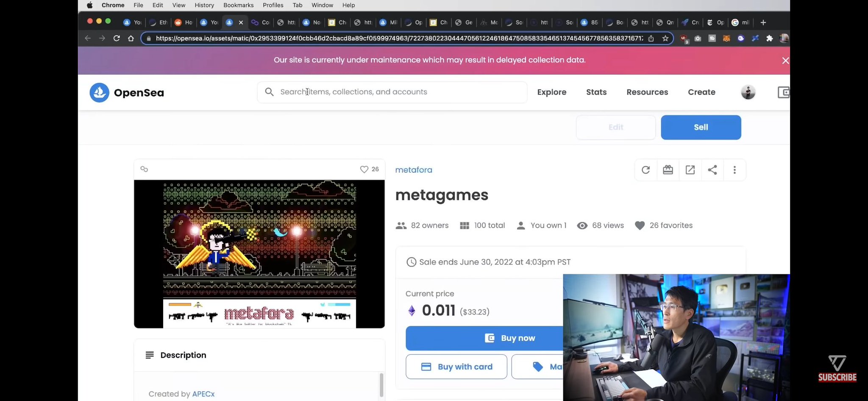
Task: Click the Buy now button
Action: (484, 338)
